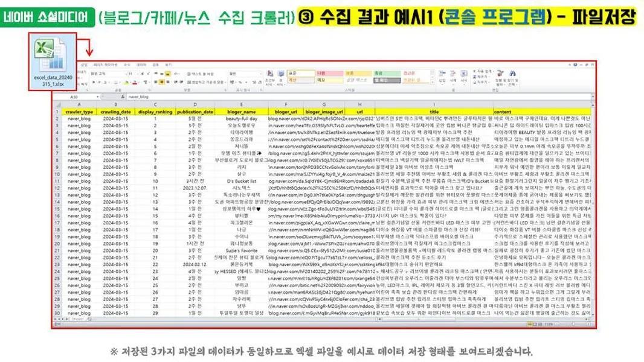This screenshot has height=362, width=644.
Task: Click the bloger_name header cell
Action: (x=242, y=112)
